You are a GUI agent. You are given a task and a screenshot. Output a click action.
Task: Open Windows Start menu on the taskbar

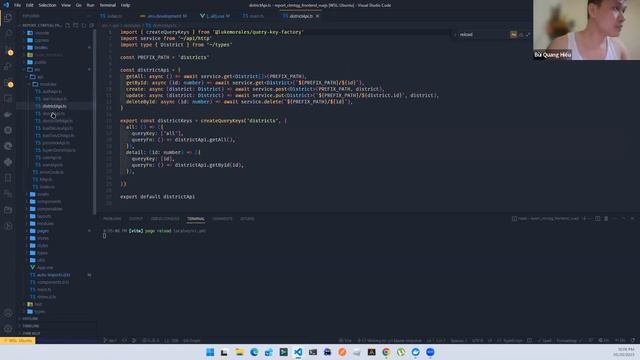coord(210,352)
